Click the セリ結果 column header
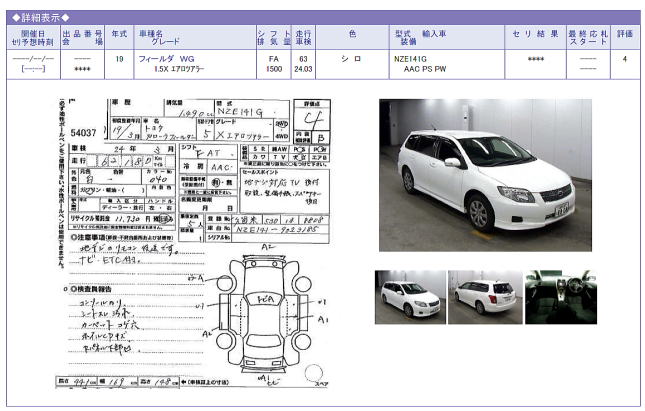 [536, 34]
